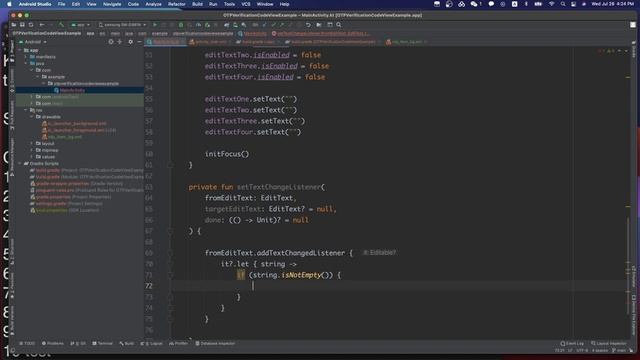
Task: Open the app run configuration dropdown
Action: coord(80,25)
